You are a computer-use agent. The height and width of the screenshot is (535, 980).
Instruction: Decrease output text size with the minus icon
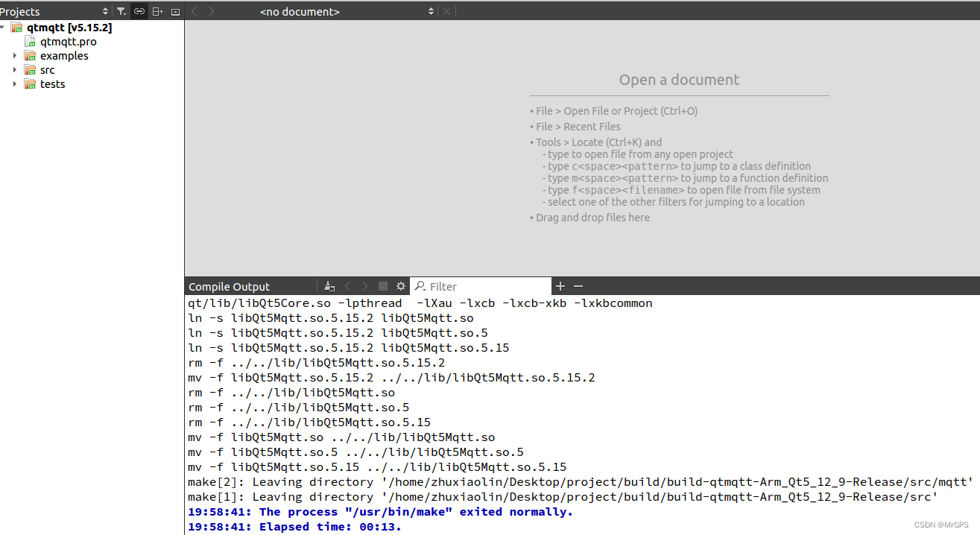click(x=578, y=285)
